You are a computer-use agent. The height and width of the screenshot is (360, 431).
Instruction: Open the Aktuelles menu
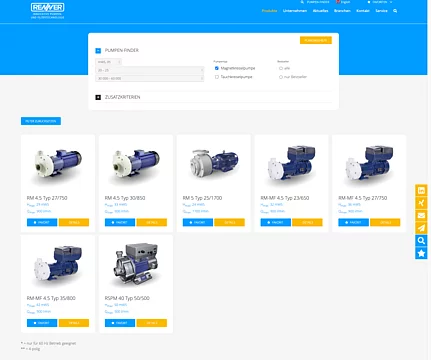point(320,11)
